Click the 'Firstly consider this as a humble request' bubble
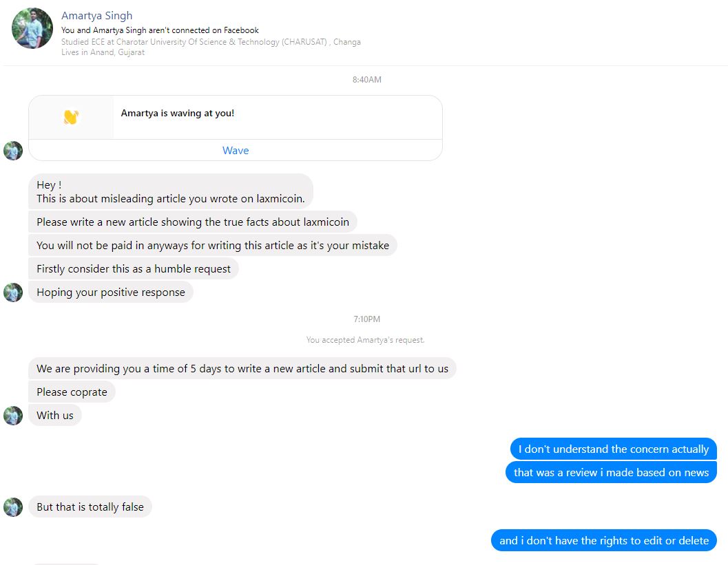 pyautogui.click(x=133, y=269)
